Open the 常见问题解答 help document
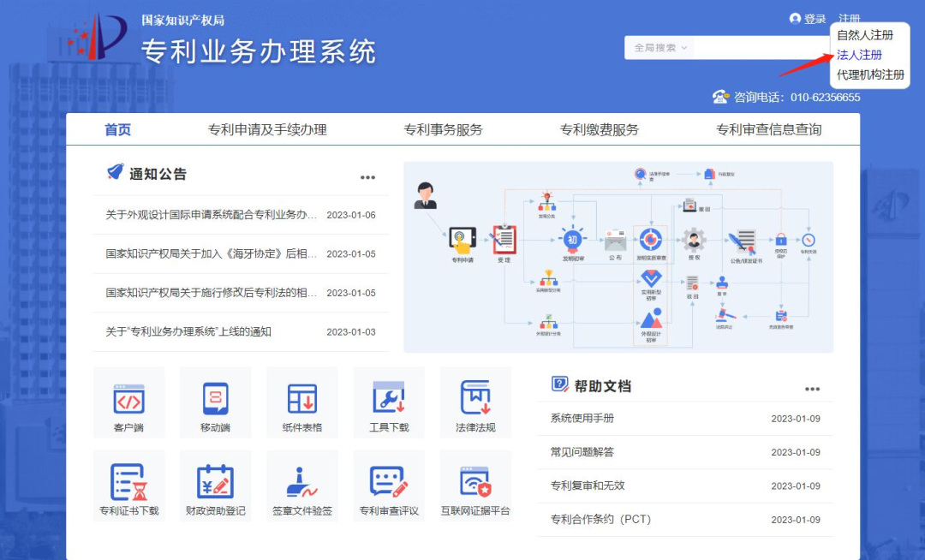This screenshot has width=925, height=560. pyautogui.click(x=582, y=452)
